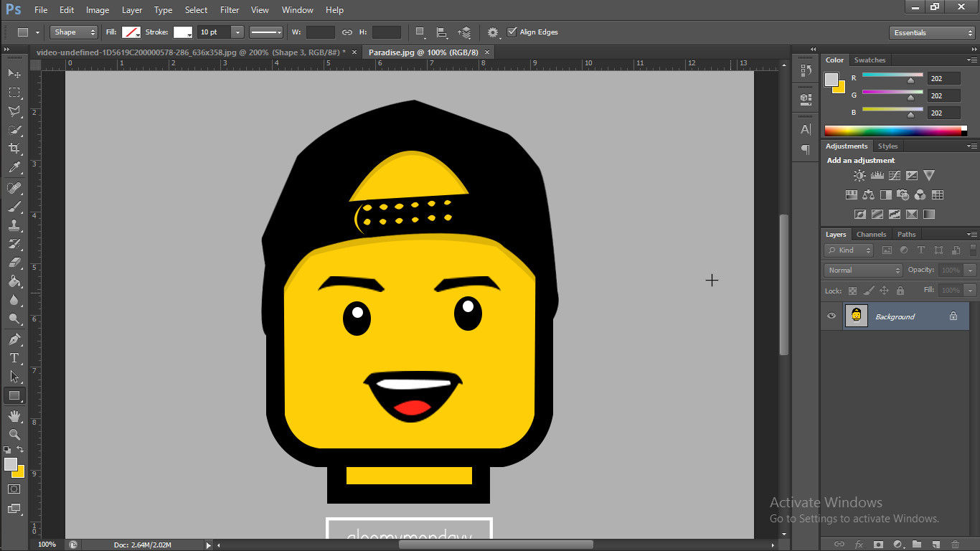Toggle lock image pixels
Image resolution: width=980 pixels, height=551 pixels.
click(x=869, y=291)
